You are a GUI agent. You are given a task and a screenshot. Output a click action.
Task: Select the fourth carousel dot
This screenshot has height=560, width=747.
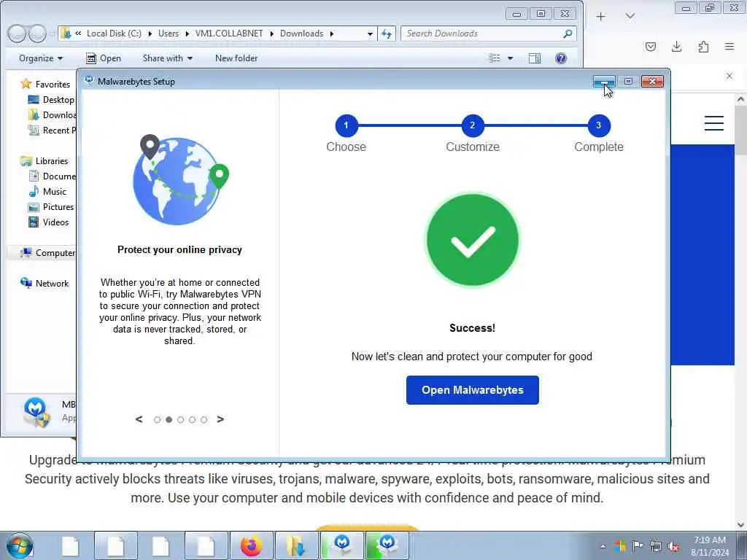(x=192, y=419)
